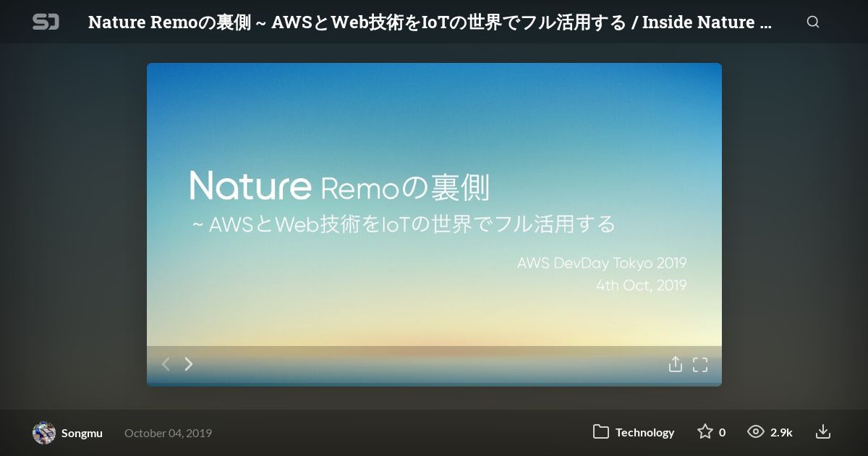Screen dimensions: 868x456
Task: Click the 2.9k view count
Action: point(781,432)
